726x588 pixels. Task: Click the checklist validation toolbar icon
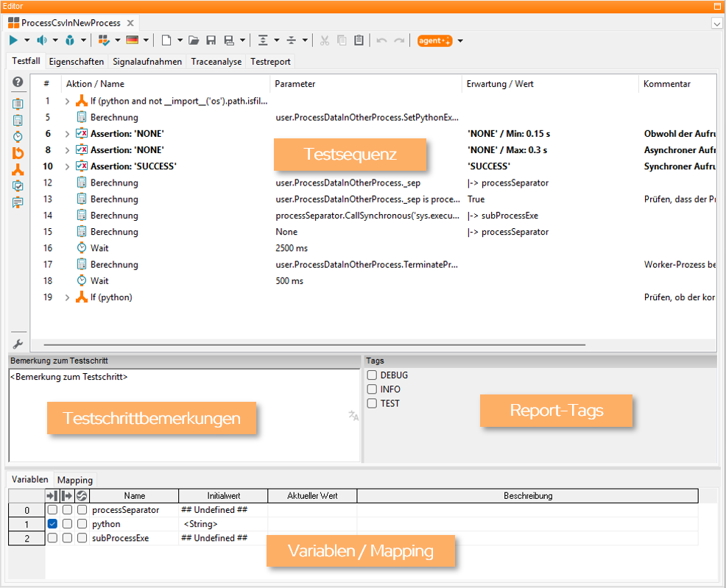(x=104, y=40)
